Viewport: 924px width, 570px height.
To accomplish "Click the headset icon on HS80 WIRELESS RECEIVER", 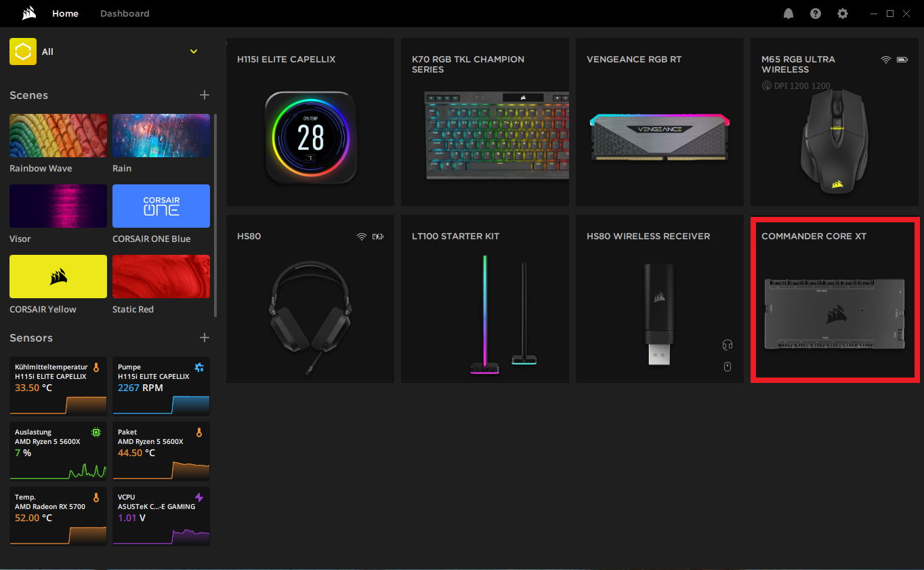I will point(728,345).
